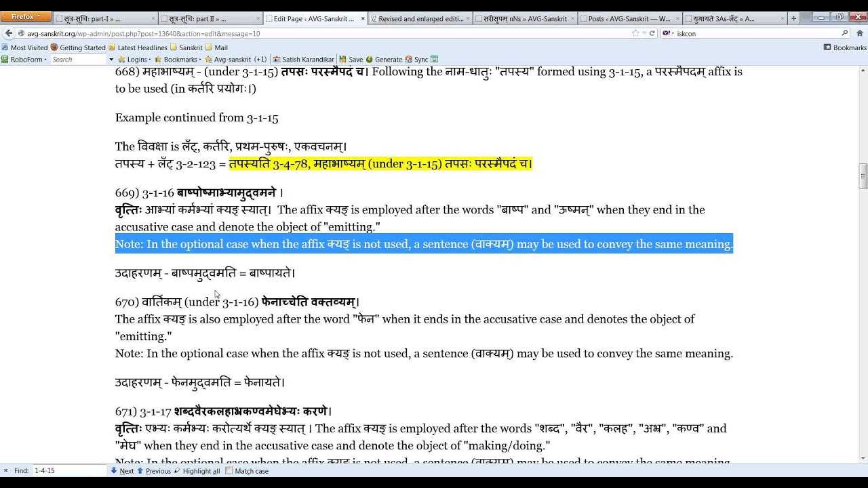The width and height of the screenshot is (868, 488).
Task: Switch to the 'Revised and enlarged editi...' tab
Action: point(420,19)
